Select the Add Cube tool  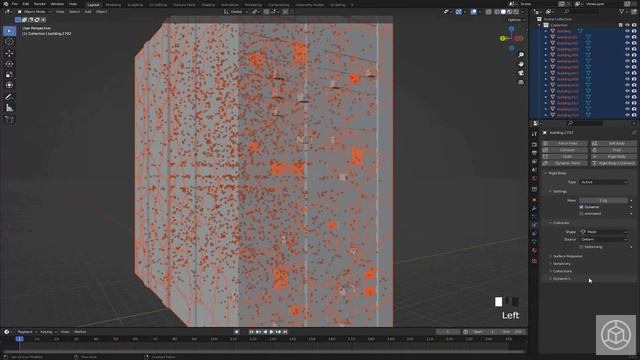click(9, 120)
